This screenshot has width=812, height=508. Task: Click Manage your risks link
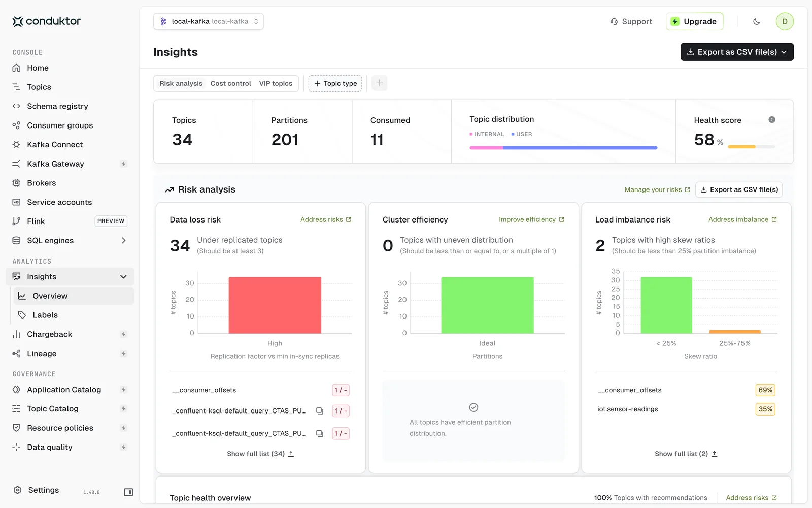[657, 189]
